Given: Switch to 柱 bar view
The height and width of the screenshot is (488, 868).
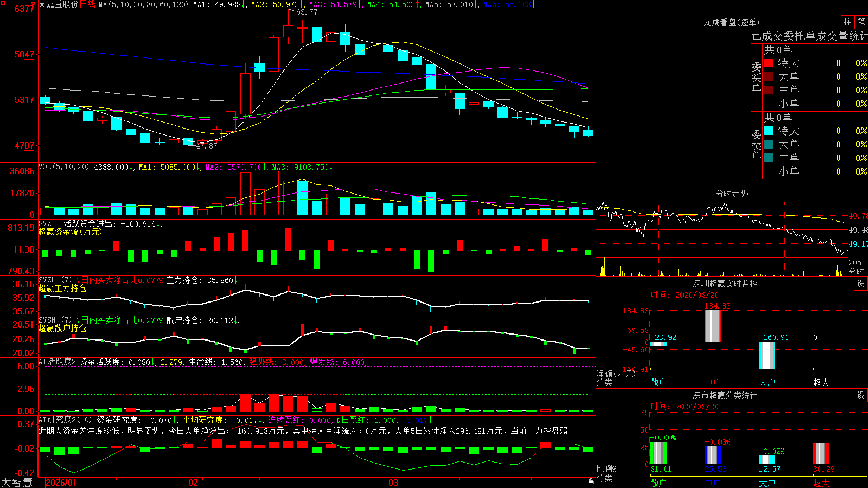Looking at the screenshot, I should point(847,22).
